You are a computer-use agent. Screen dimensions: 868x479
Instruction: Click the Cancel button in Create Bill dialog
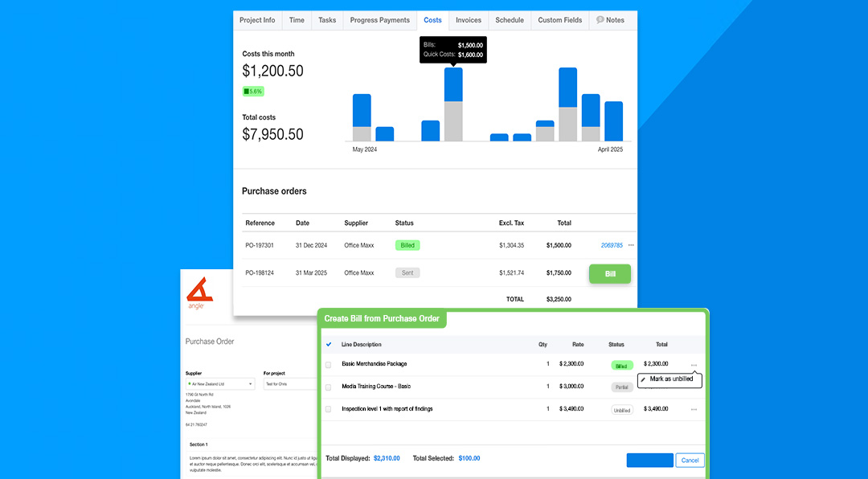[x=690, y=461]
